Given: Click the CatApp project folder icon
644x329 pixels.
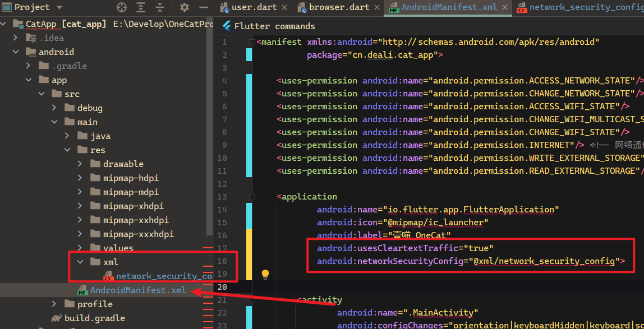Looking at the screenshot, I should coord(17,24).
